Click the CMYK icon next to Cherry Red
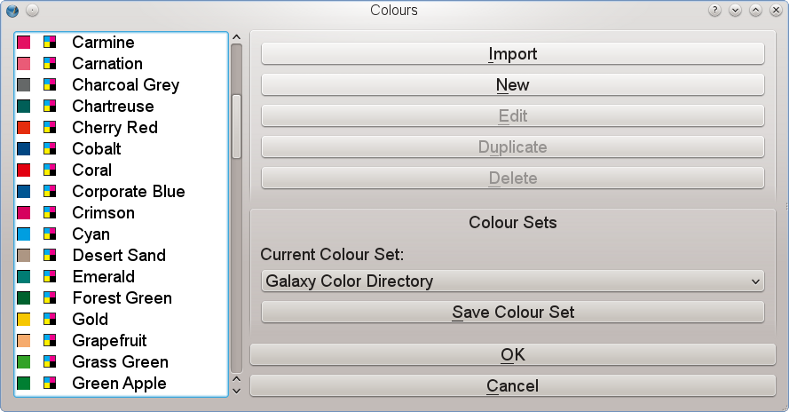Viewport: 789px width, 412px height. pyautogui.click(x=49, y=127)
